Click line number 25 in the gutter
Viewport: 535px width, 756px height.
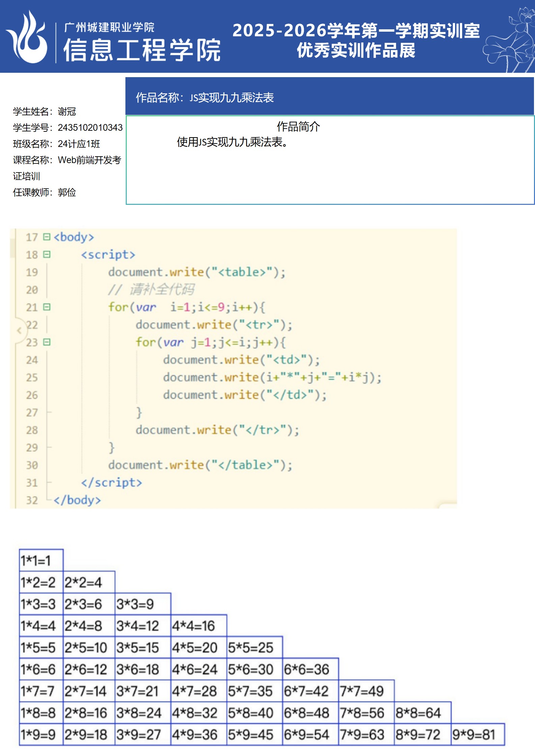(x=32, y=377)
